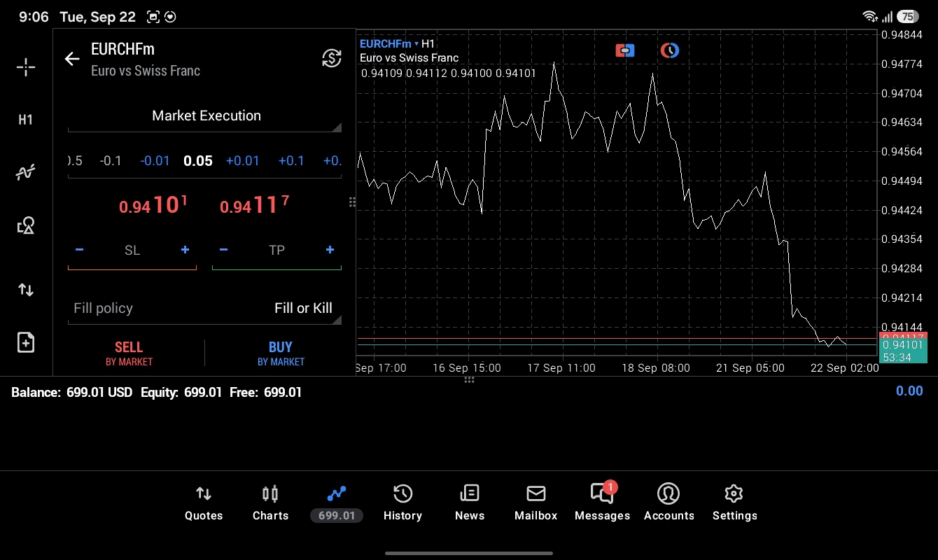Decrease the TP take profit value
The image size is (938, 560).
tap(223, 250)
